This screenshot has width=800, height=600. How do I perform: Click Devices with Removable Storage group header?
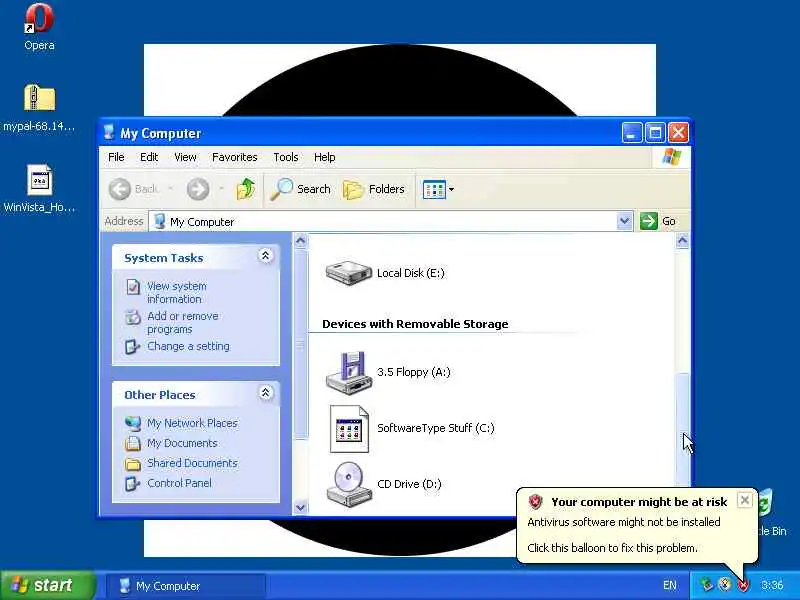coord(415,324)
